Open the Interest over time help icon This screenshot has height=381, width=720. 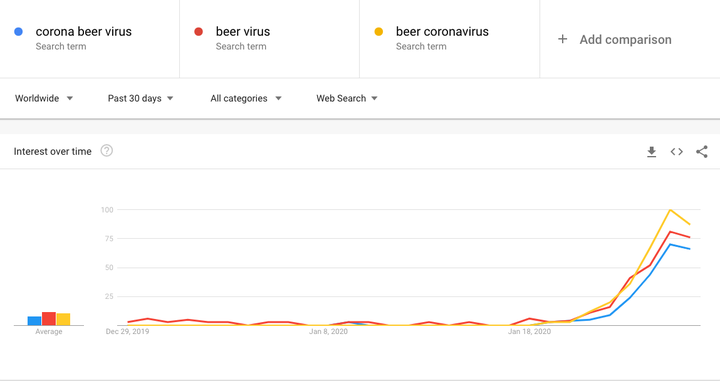[x=107, y=151]
